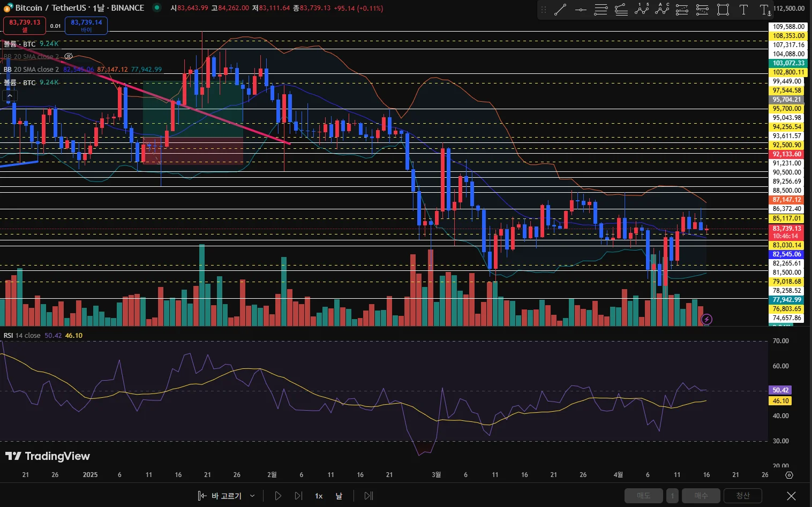Pick the Elliott impulse wave 1-5 tool

[642, 10]
